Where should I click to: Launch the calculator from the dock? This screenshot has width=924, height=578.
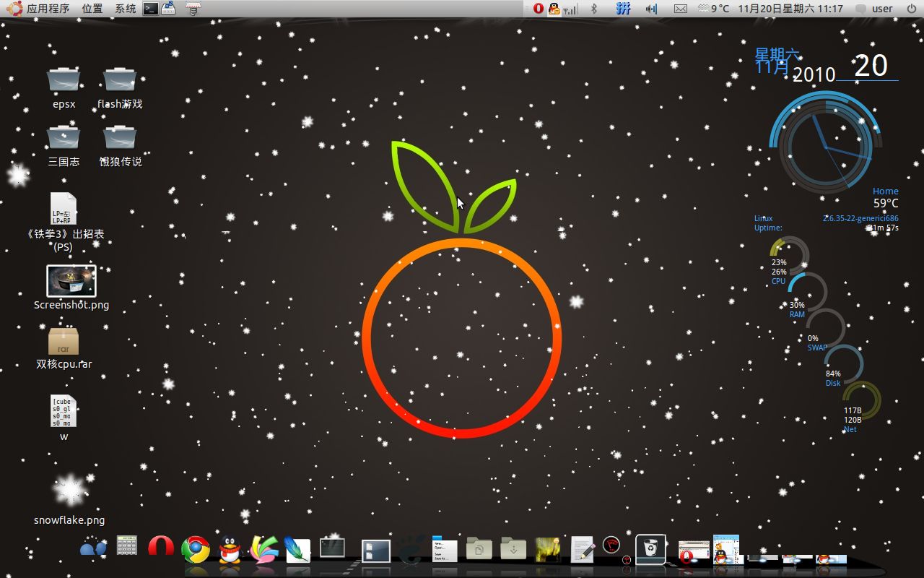tap(127, 547)
